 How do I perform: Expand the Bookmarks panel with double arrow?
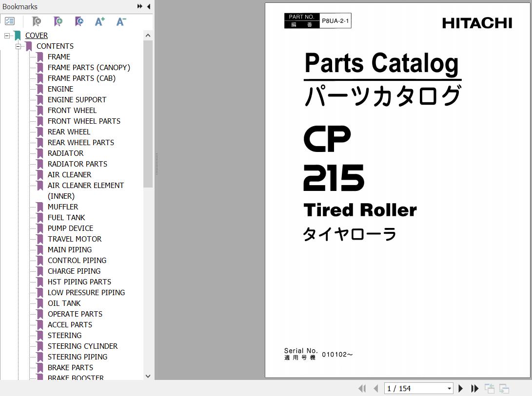click(140, 6)
